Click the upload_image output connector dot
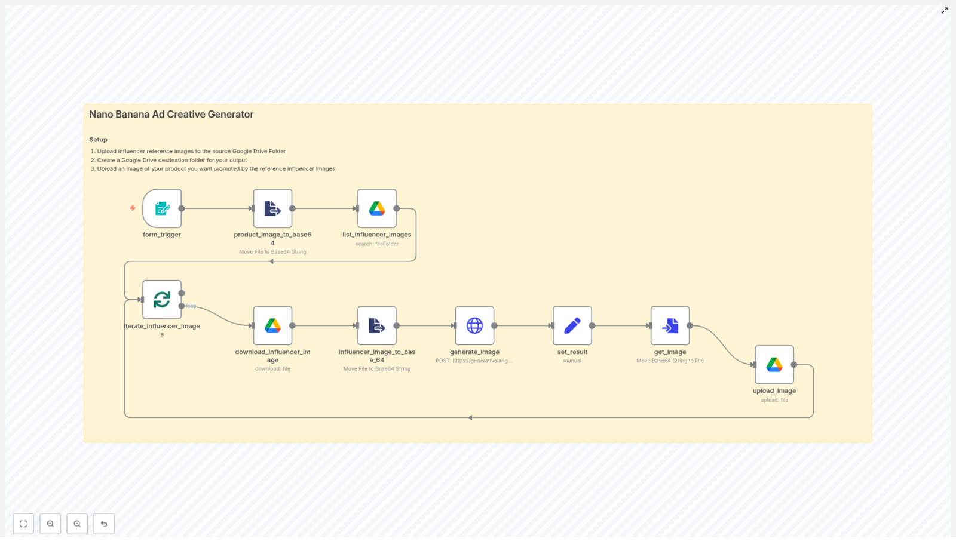Screen dimensions: 956x560 coord(794,364)
